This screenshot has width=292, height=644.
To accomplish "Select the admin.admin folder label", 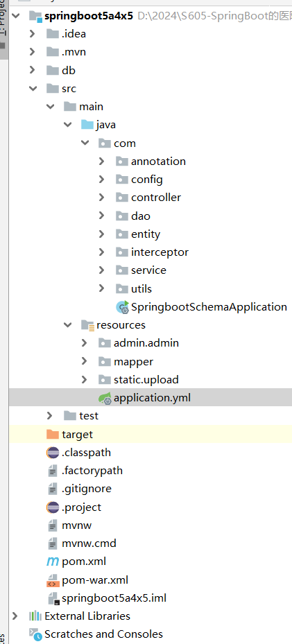I will coord(146,342).
